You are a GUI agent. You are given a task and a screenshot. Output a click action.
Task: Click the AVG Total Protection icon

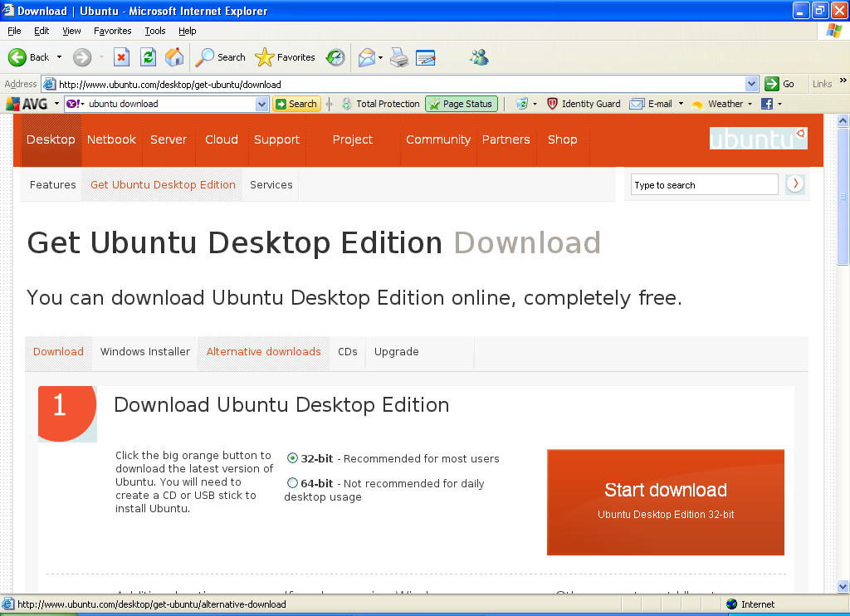[347, 104]
